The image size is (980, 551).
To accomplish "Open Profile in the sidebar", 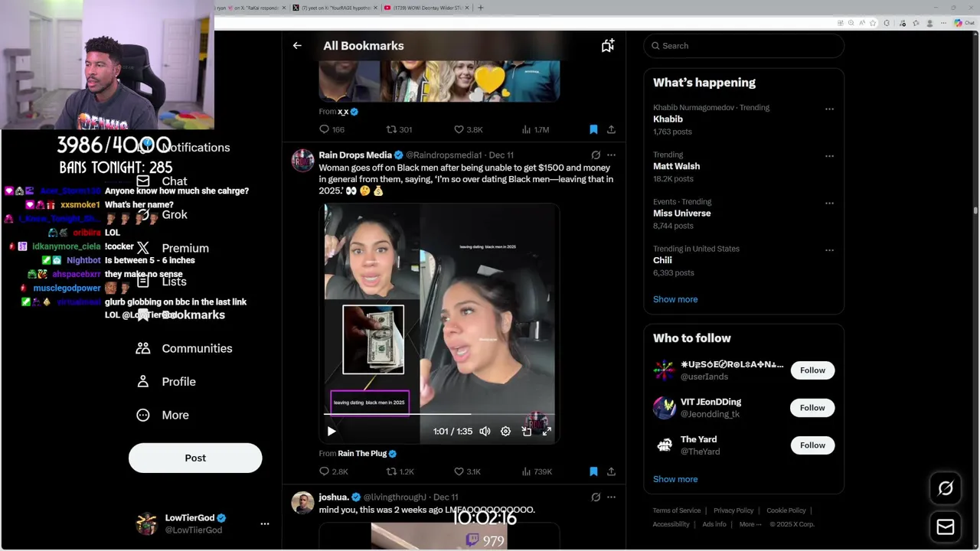I will (x=166, y=382).
